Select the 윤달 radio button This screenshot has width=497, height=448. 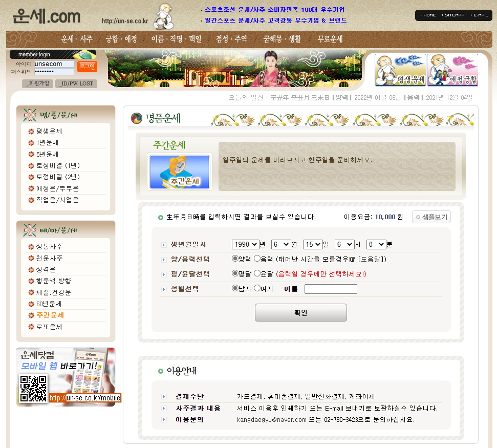click(x=257, y=274)
